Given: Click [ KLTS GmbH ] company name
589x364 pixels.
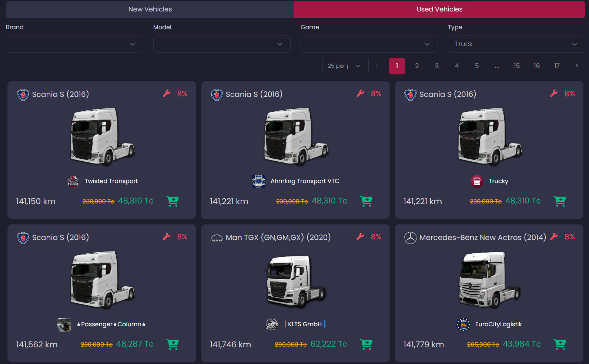Looking at the screenshot, I should coord(305,324).
